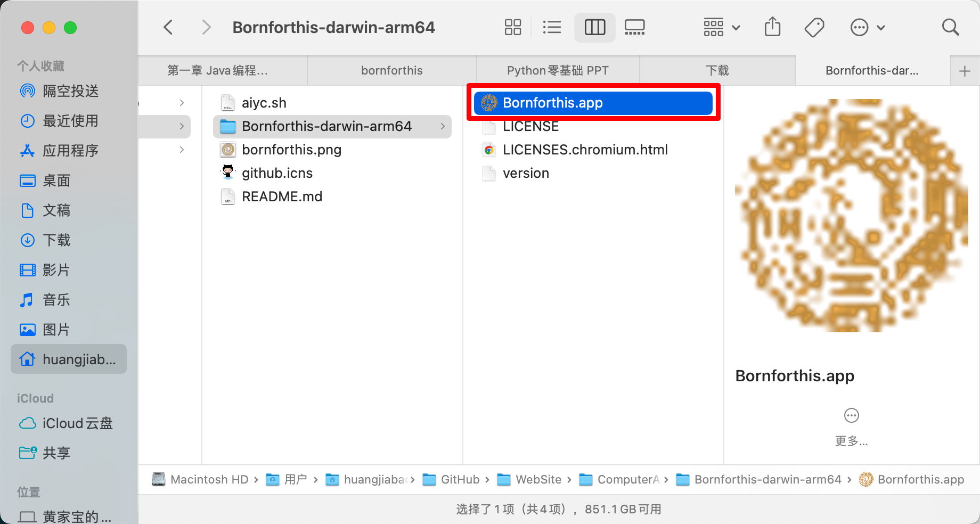Image resolution: width=980 pixels, height=524 pixels.
Task: Click the 更多... button in preview pane
Action: tap(852, 427)
